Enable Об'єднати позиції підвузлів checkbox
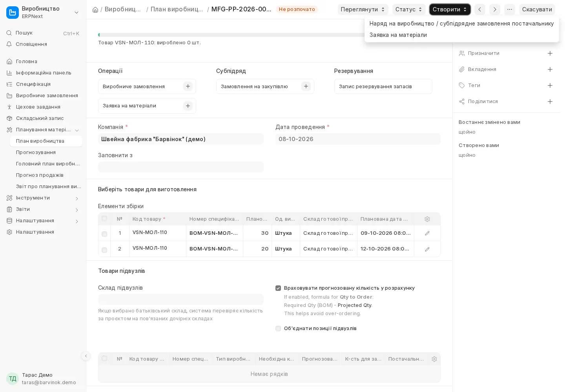Image resolution: width=565 pixels, height=392 pixels. point(278,328)
